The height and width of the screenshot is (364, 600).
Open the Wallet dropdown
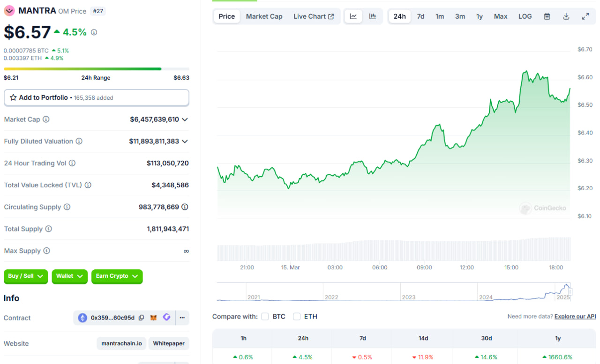[x=69, y=276]
